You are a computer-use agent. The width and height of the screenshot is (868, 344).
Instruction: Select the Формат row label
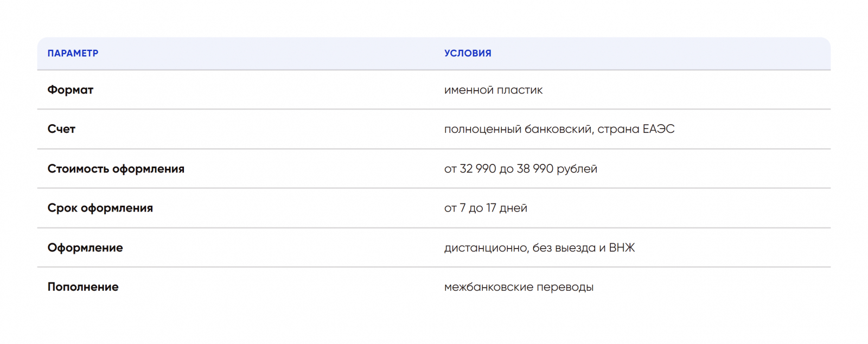(70, 90)
